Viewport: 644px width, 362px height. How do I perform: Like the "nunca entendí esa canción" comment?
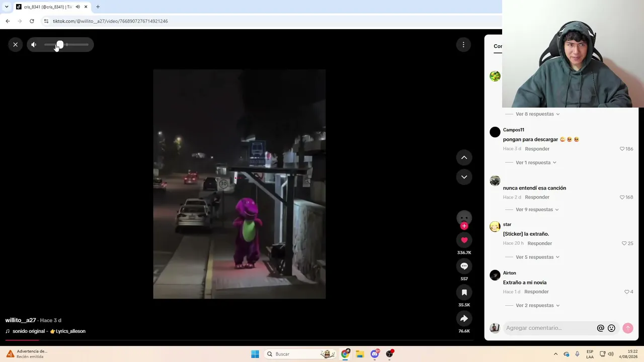pos(622,197)
